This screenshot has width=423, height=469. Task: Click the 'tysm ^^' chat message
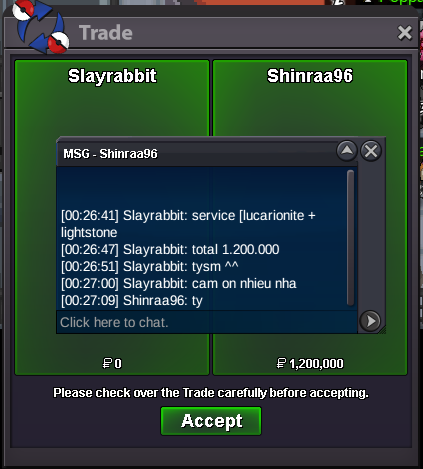(149, 266)
